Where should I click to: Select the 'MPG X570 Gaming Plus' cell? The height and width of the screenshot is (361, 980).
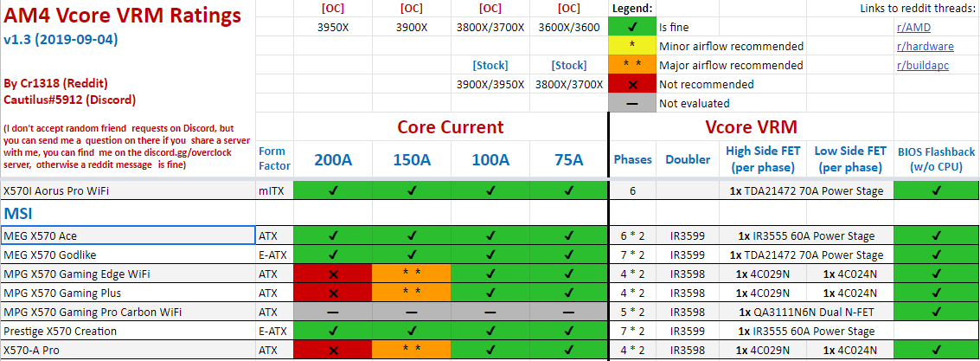[127, 293]
